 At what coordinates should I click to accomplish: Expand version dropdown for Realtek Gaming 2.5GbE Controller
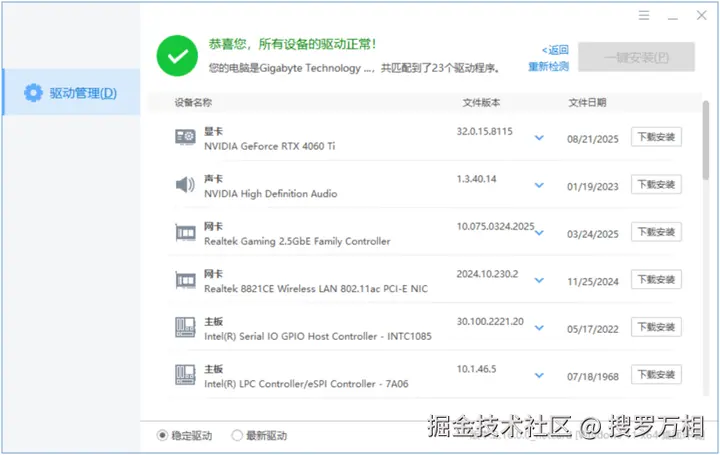539,233
